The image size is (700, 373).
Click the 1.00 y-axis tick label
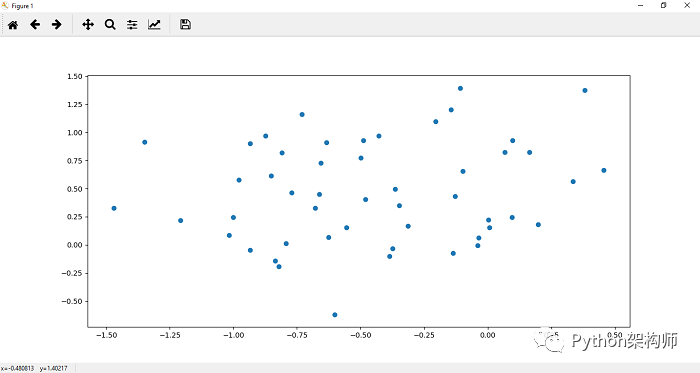click(x=75, y=133)
